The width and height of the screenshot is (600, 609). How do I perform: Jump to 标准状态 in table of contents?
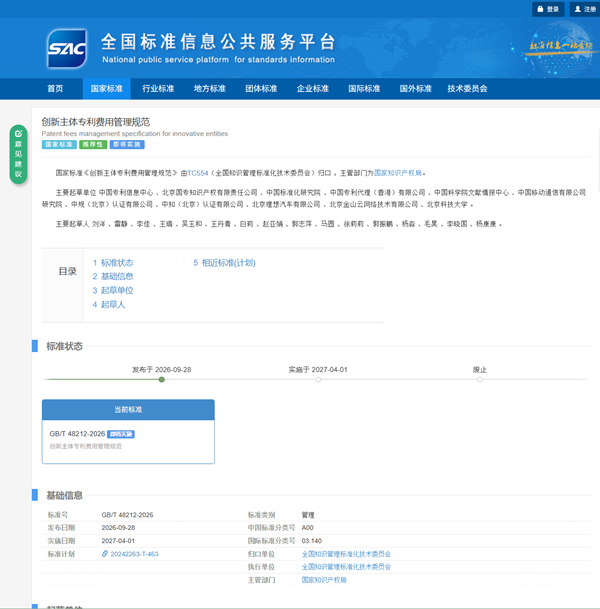point(113,263)
